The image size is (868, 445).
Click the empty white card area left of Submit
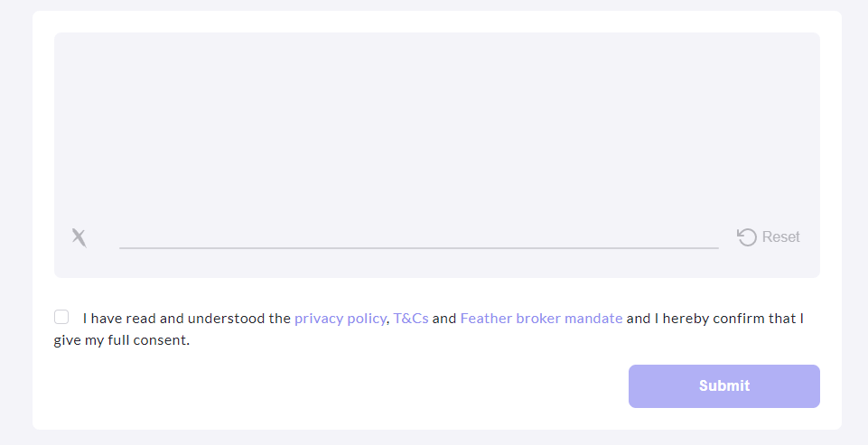point(332,386)
